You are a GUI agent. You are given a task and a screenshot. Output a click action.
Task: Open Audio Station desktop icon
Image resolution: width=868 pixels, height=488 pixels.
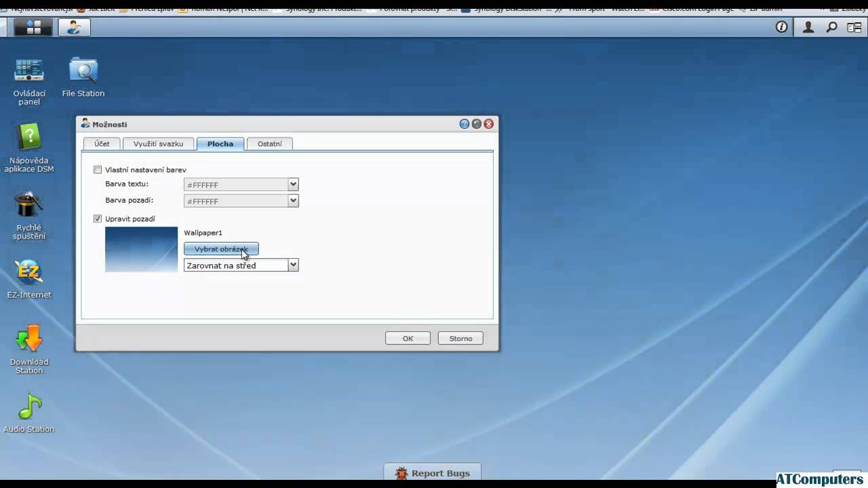(x=29, y=413)
